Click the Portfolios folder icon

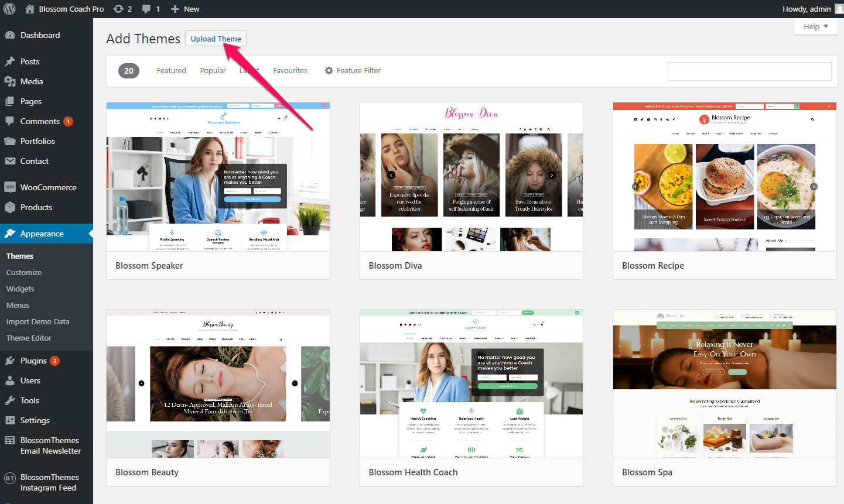(10, 141)
